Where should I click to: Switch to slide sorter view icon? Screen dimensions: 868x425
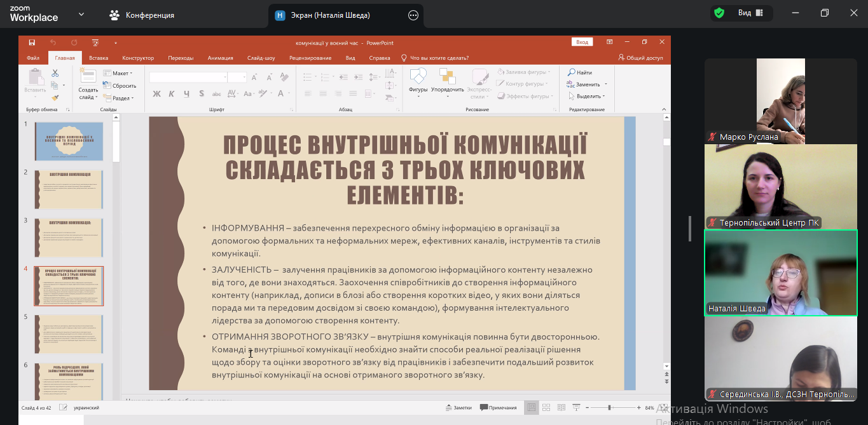[546, 407]
